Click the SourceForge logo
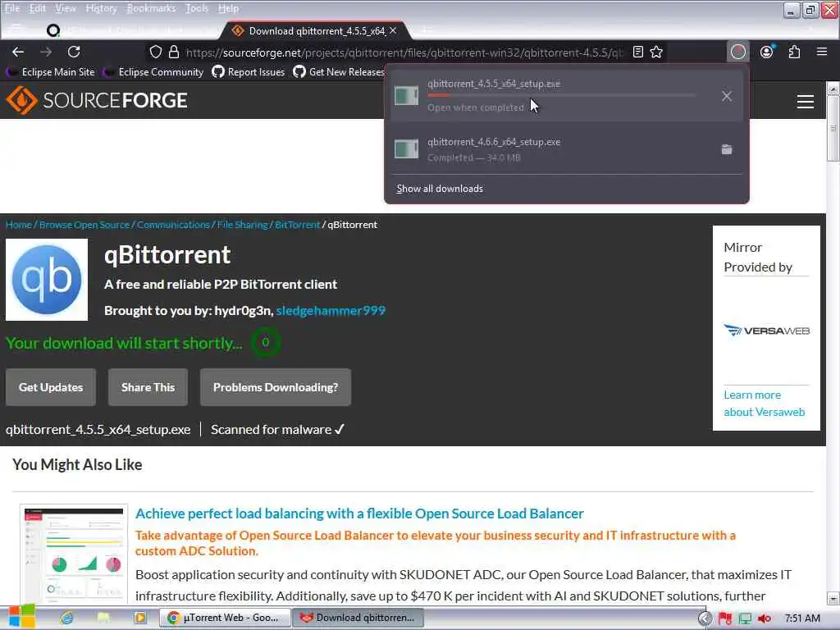 click(97, 100)
